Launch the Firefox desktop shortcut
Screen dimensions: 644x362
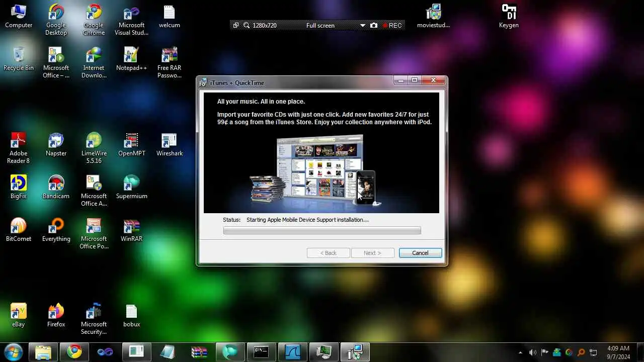coord(56,316)
